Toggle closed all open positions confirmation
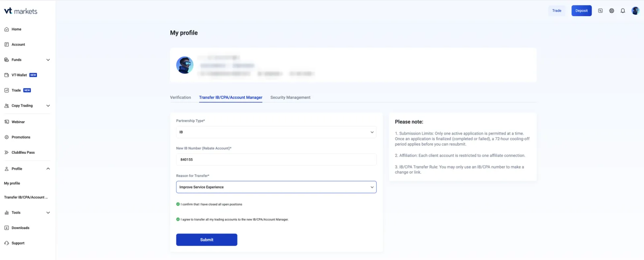Image resolution: width=644 pixels, height=260 pixels. click(x=178, y=204)
